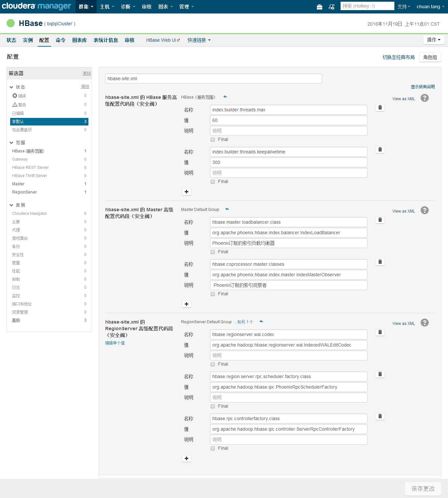Delete the hbase.rpc.controllerfactory.class property
The width and height of the screenshot is (448, 498).
(380, 417)
